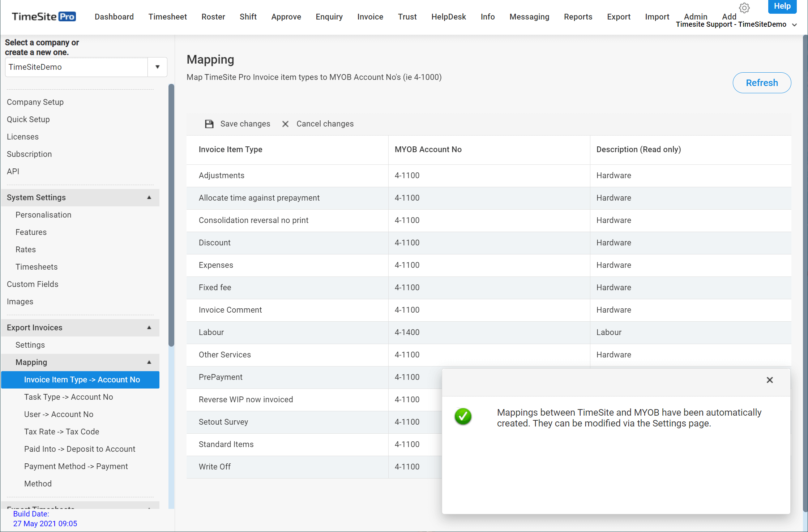Click the TimeSiteDemo company input field

[x=77, y=67]
